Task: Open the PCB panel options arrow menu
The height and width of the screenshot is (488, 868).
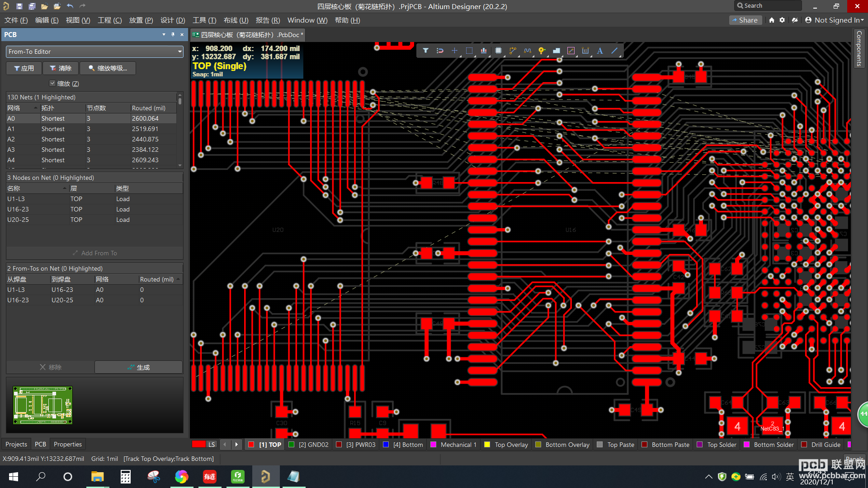Action: pyautogui.click(x=164, y=34)
